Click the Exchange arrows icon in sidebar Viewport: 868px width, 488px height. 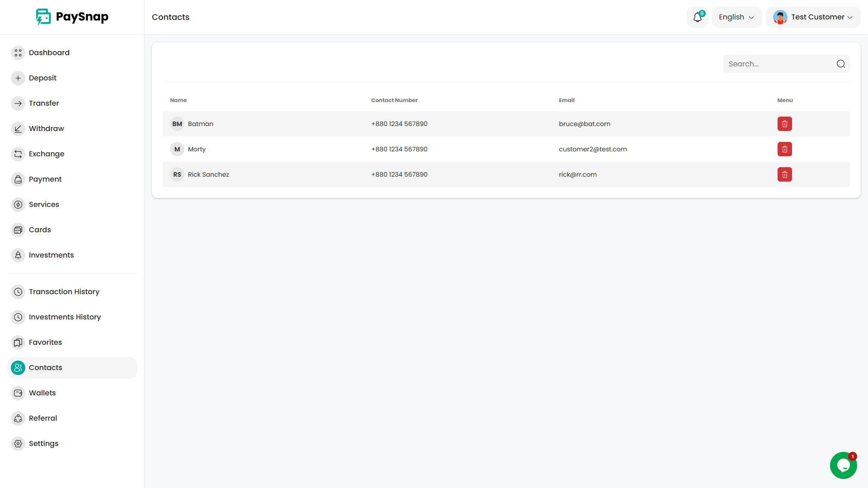tap(18, 154)
